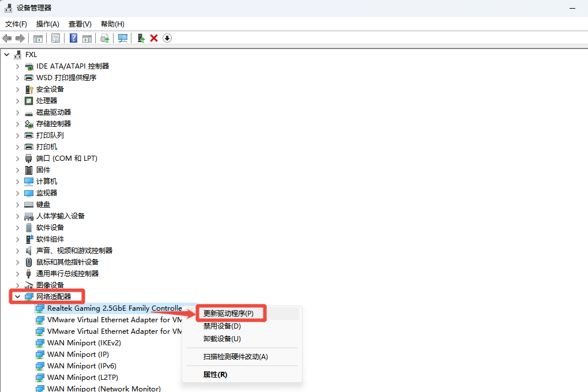
Task: Expand the 计算机 category
Action: (18, 182)
